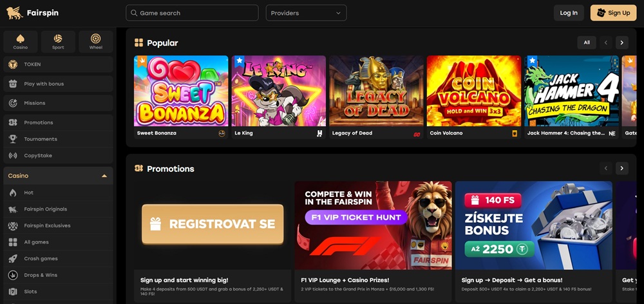Open the 140 FS Získejte Bonus banner
Viewport: 644px width, 304px height.
coord(533,225)
